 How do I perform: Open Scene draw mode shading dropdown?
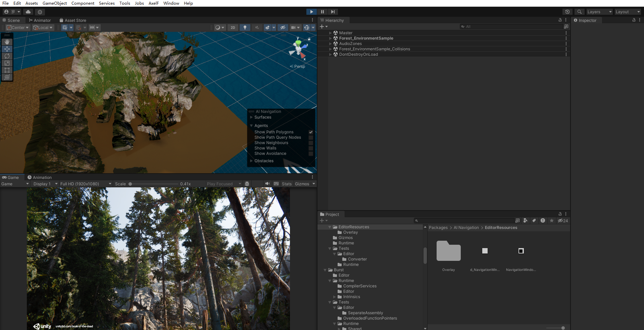[x=220, y=28]
